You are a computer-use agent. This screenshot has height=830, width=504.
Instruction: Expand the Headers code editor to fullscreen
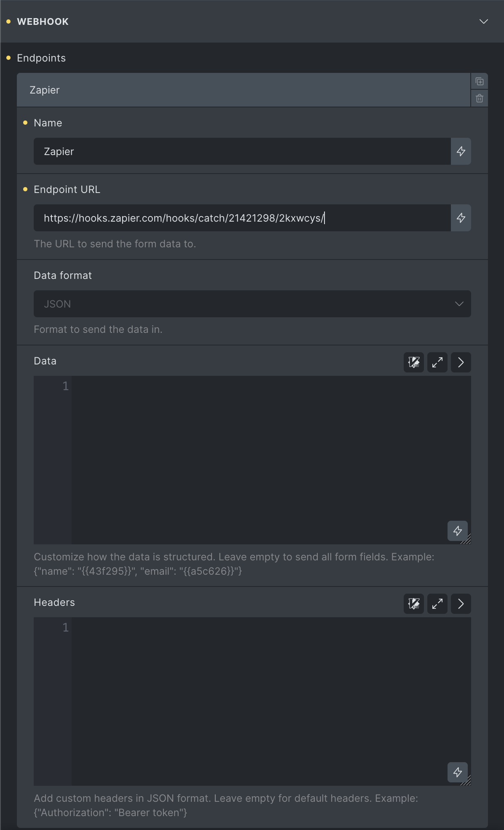tap(437, 604)
